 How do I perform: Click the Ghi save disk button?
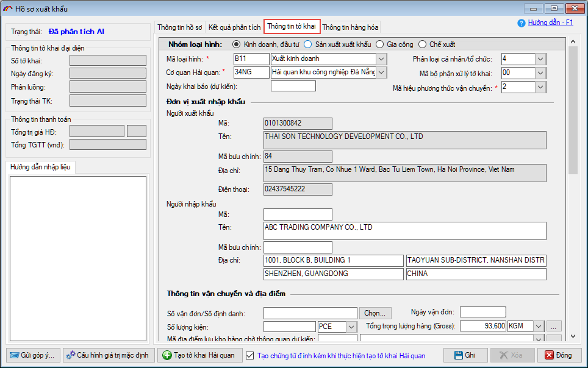pyautogui.click(x=465, y=355)
